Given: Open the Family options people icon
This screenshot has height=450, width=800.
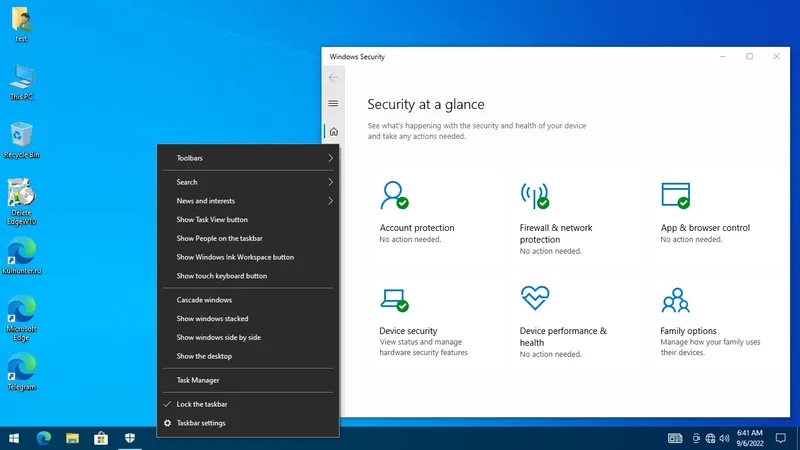Looking at the screenshot, I should coord(676,300).
